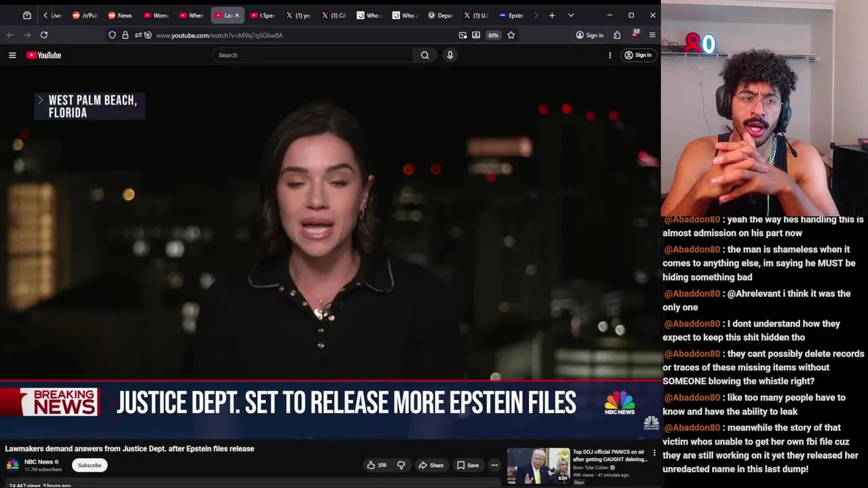Switch to the I Spen YouTube tab
This screenshot has width=868, height=488.
(x=262, y=15)
